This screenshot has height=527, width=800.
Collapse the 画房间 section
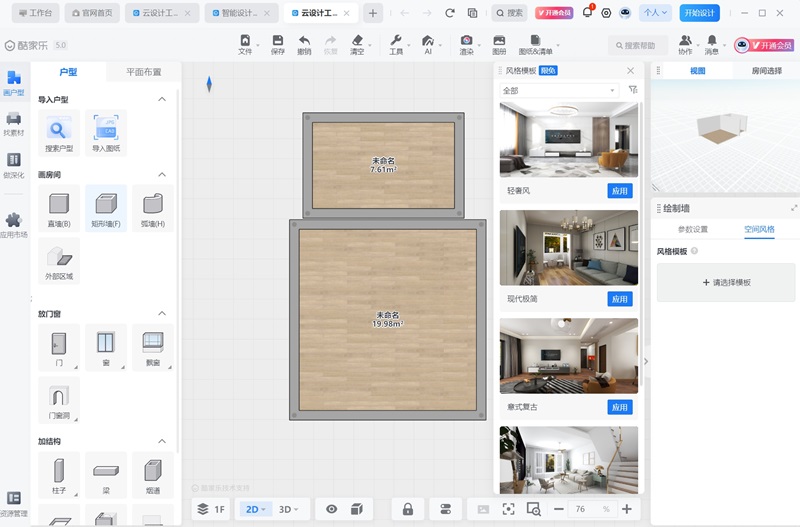pyautogui.click(x=162, y=174)
